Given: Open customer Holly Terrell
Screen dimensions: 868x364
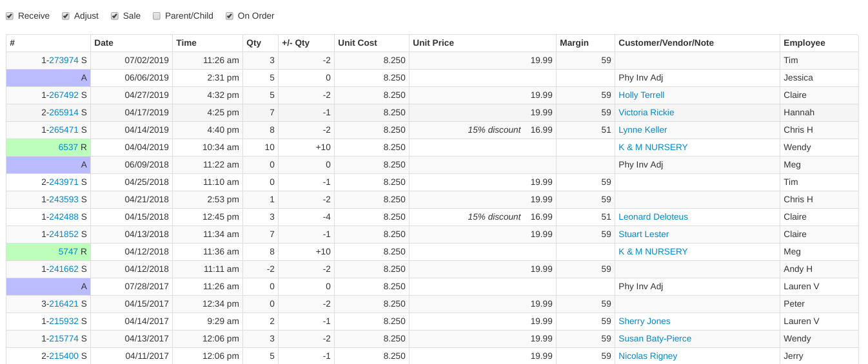Looking at the screenshot, I should coord(641,95).
